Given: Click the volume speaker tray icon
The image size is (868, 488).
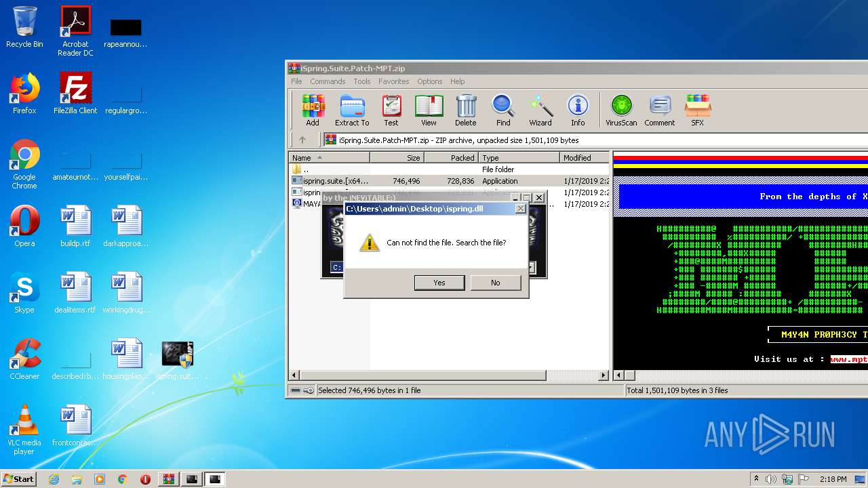Looking at the screenshot, I should (771, 479).
